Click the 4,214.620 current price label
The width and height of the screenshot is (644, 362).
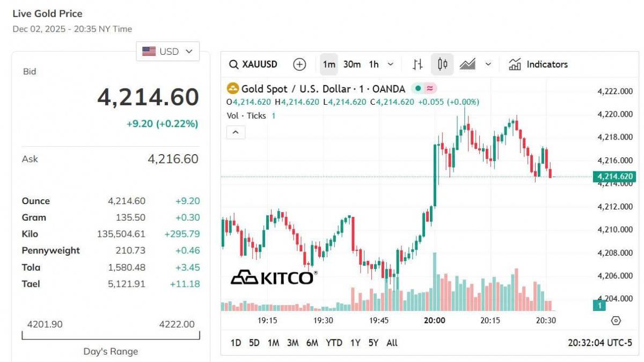coord(614,176)
